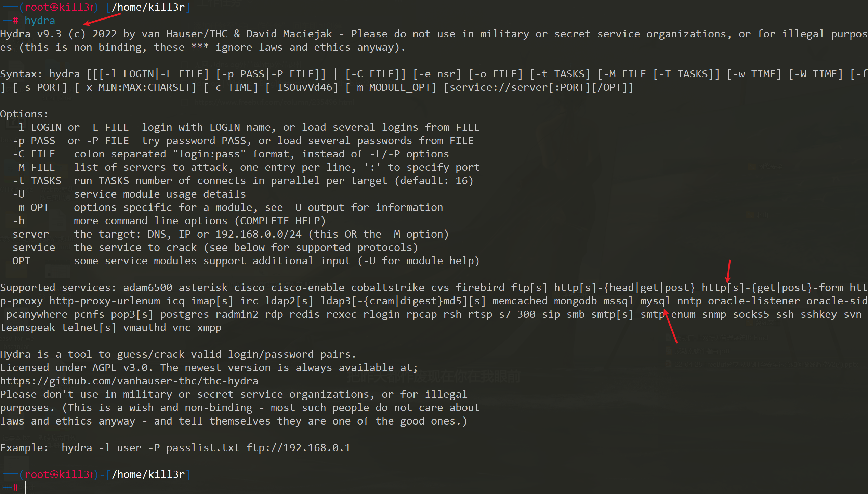Viewport: 868px width, 494px height.
Task: Click the Hydra v9.3 version text
Action: [31, 34]
